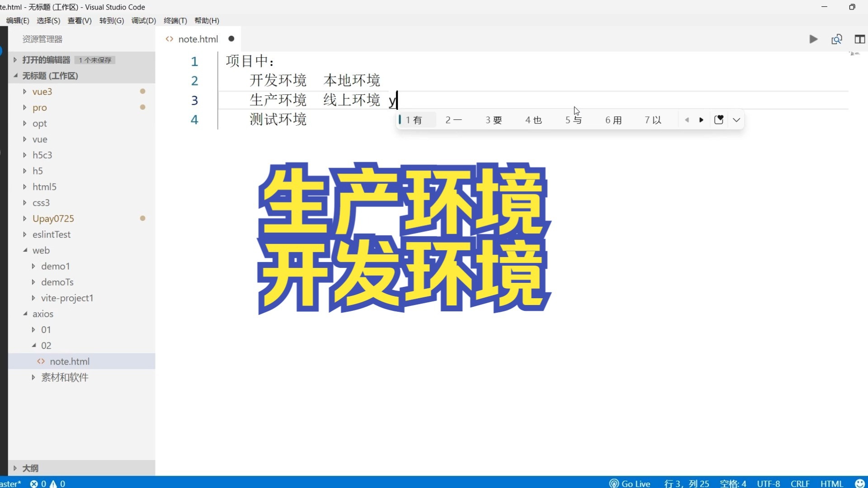Select IME candidate 7 以
868x488 pixels.
[x=653, y=120]
